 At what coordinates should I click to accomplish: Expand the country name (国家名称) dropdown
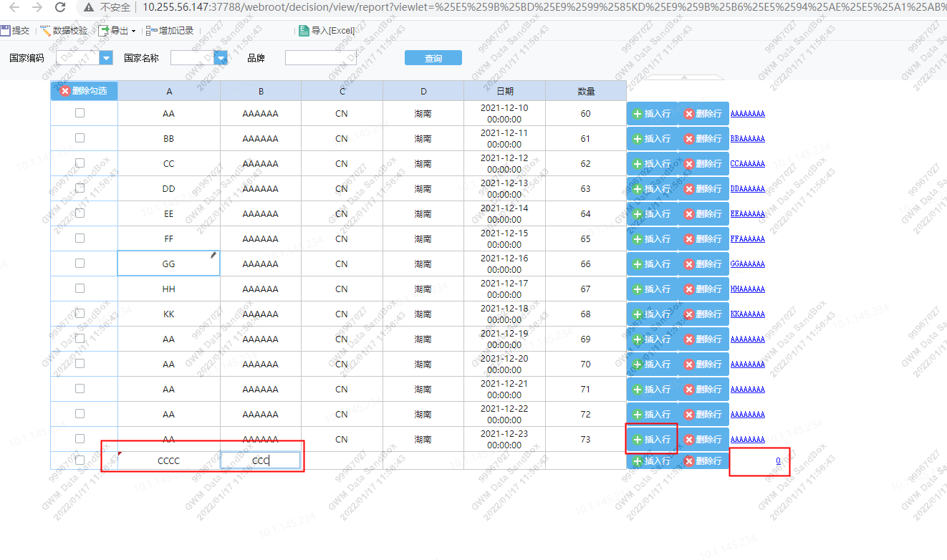[x=221, y=58]
